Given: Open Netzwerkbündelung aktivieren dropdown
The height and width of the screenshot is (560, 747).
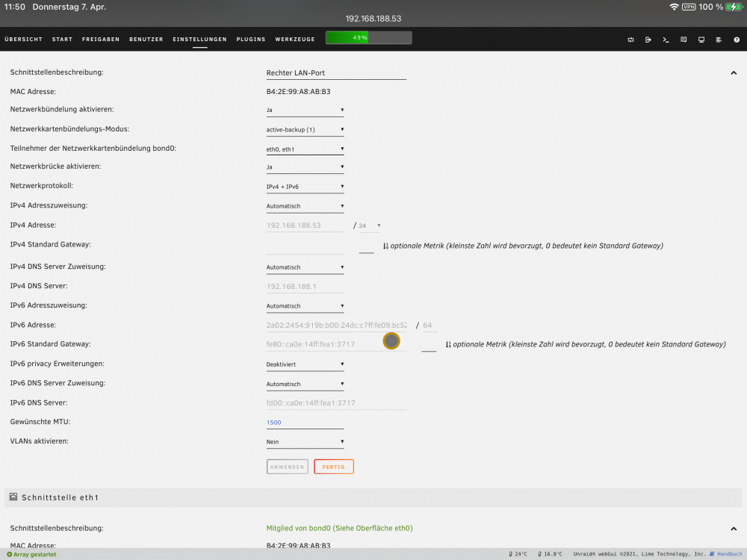Looking at the screenshot, I should [305, 110].
